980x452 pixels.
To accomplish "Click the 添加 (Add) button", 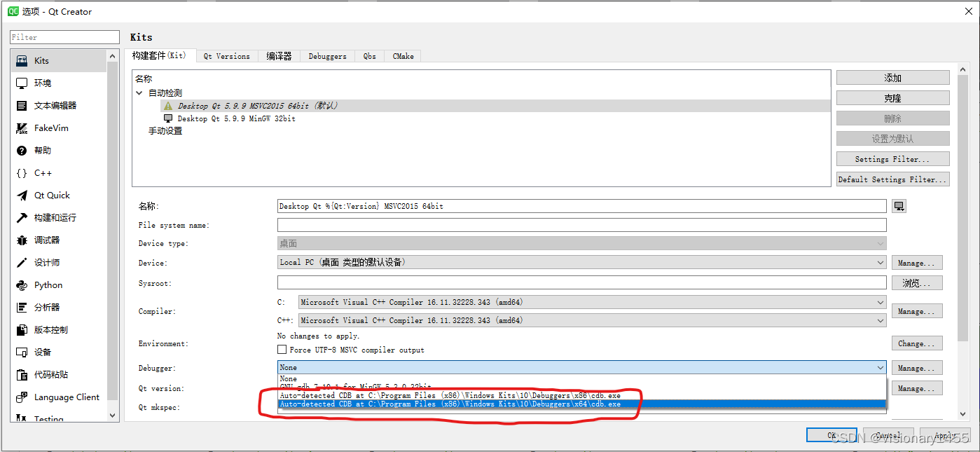I will point(892,77).
